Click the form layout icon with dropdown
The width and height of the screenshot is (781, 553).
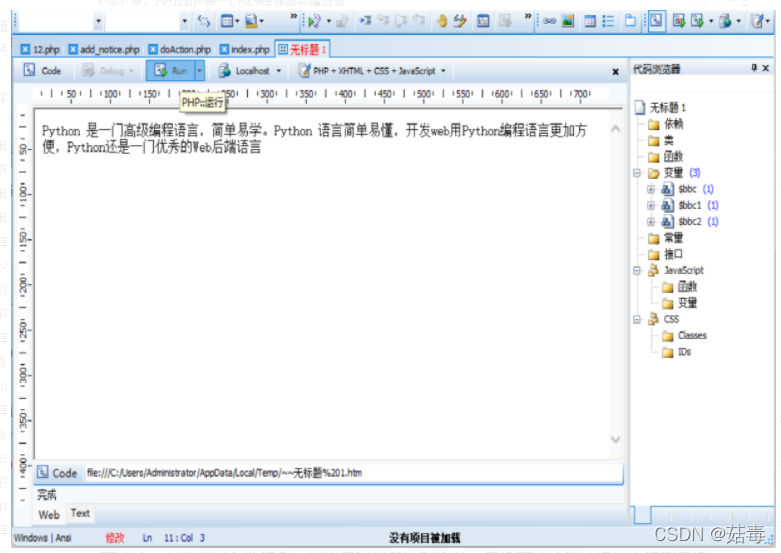[227, 21]
